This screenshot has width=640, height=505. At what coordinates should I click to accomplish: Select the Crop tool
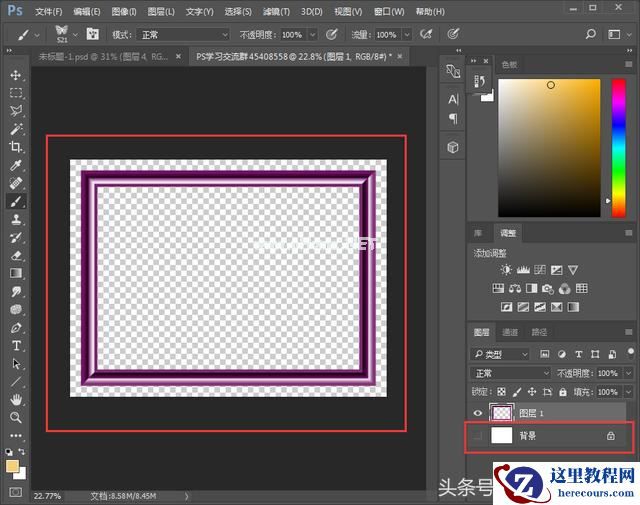tap(16, 147)
